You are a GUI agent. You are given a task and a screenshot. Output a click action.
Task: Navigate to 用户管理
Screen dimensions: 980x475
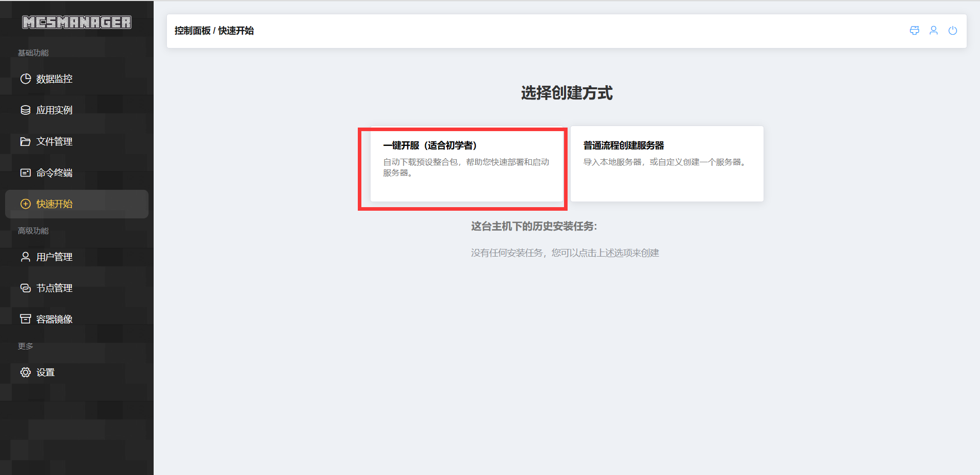tap(77, 257)
